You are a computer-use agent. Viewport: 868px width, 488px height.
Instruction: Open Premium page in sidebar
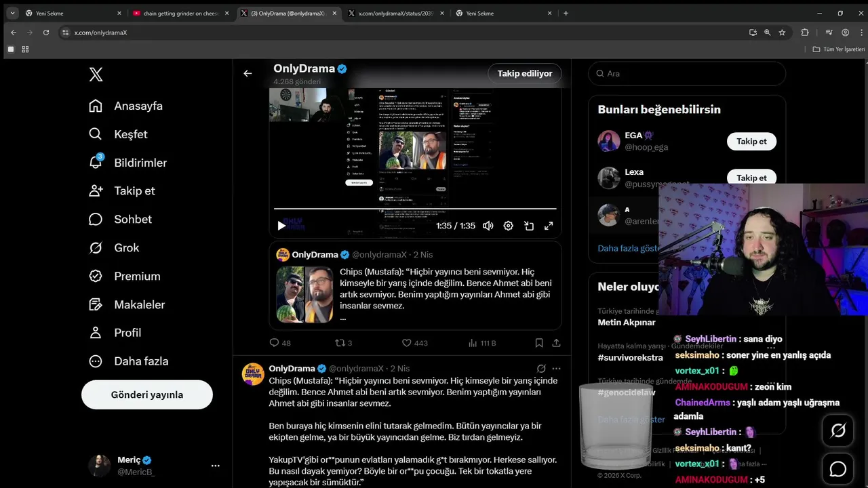[x=125, y=277]
